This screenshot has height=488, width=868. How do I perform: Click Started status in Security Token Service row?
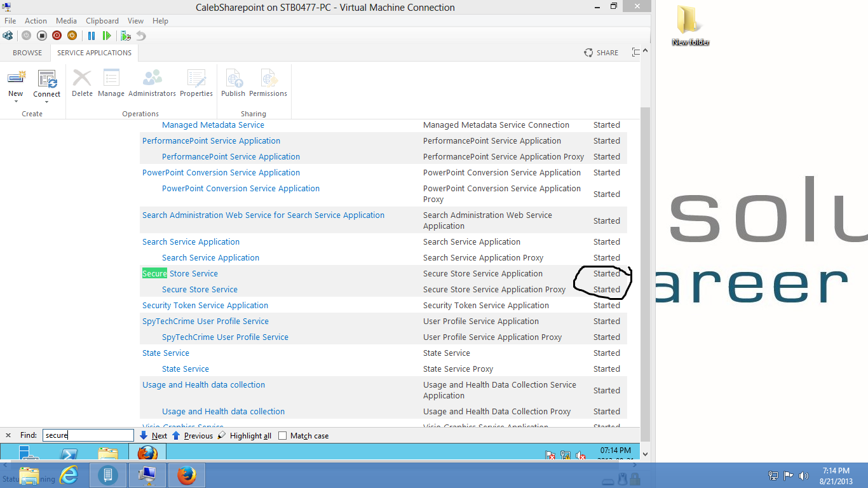(x=607, y=306)
